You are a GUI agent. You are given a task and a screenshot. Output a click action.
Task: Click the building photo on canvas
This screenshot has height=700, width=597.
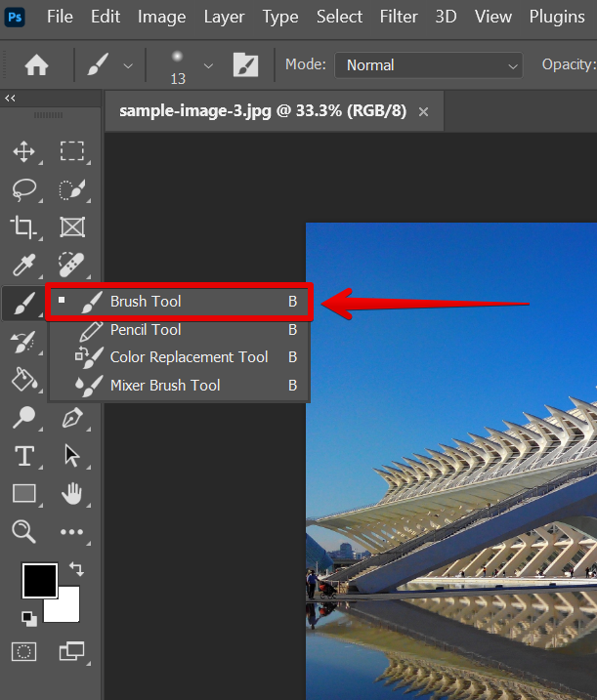pyautogui.click(x=451, y=461)
